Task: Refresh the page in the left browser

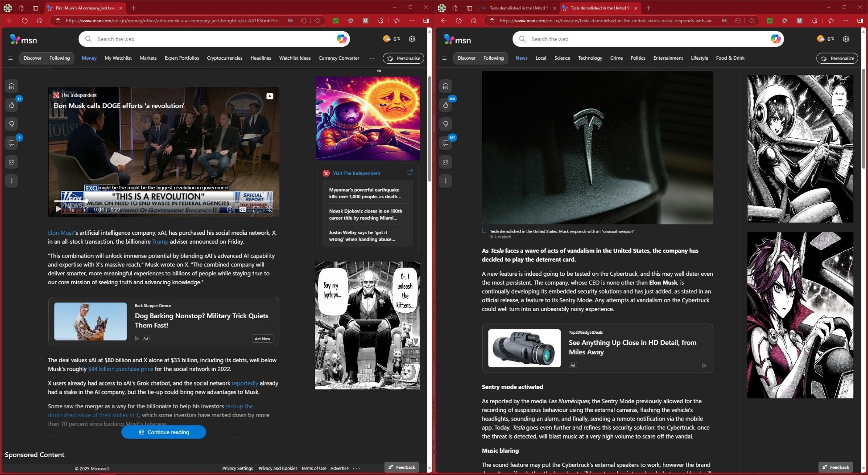Action: pyautogui.click(x=25, y=20)
